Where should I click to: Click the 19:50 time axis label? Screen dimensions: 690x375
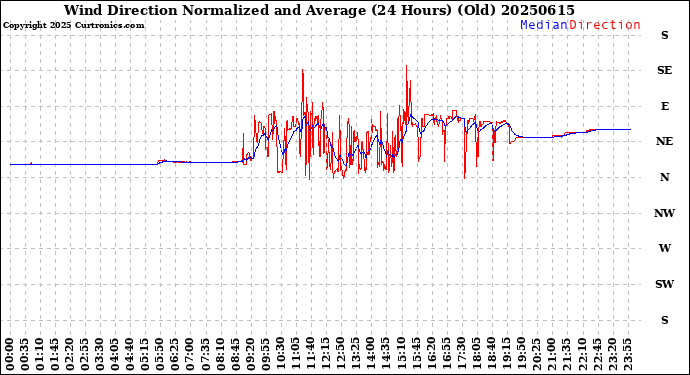[x=522, y=354]
